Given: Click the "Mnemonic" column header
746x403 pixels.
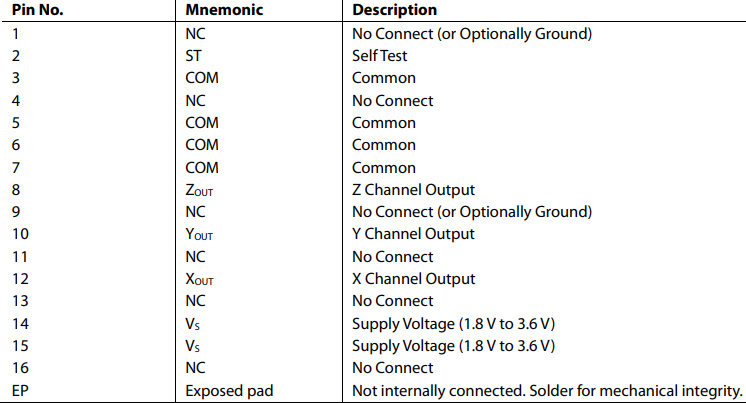Looking at the screenshot, I should 222,10.
